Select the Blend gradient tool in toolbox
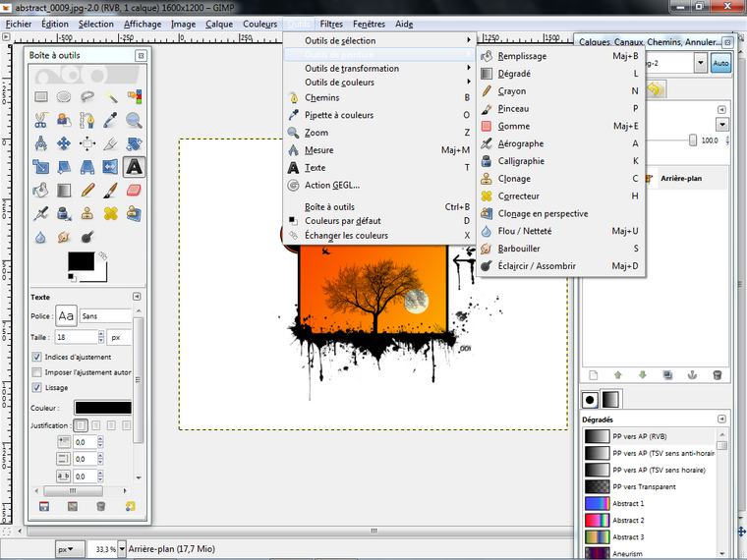Image resolution: width=747 pixels, height=560 pixels. point(64,191)
